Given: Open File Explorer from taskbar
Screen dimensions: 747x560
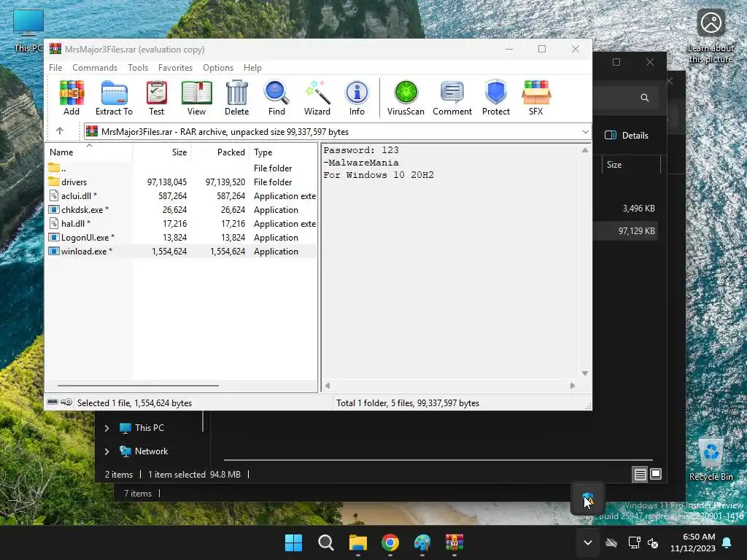Looking at the screenshot, I should click(x=357, y=542).
